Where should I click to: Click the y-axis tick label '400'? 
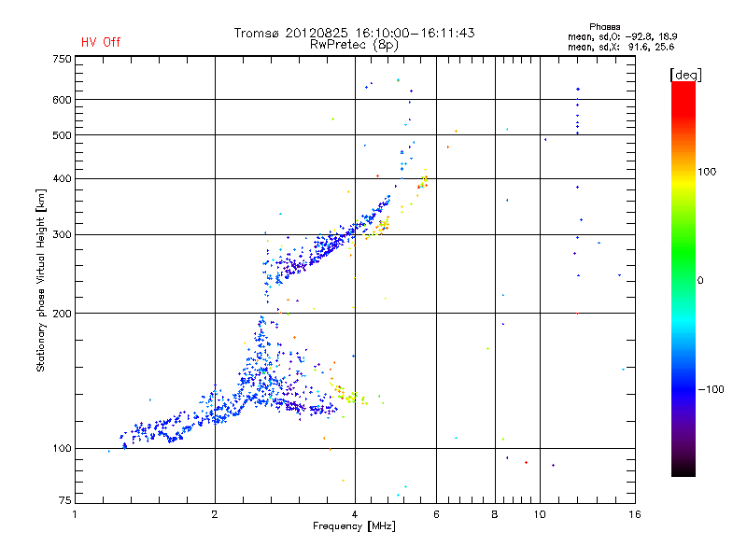[x=62, y=179]
